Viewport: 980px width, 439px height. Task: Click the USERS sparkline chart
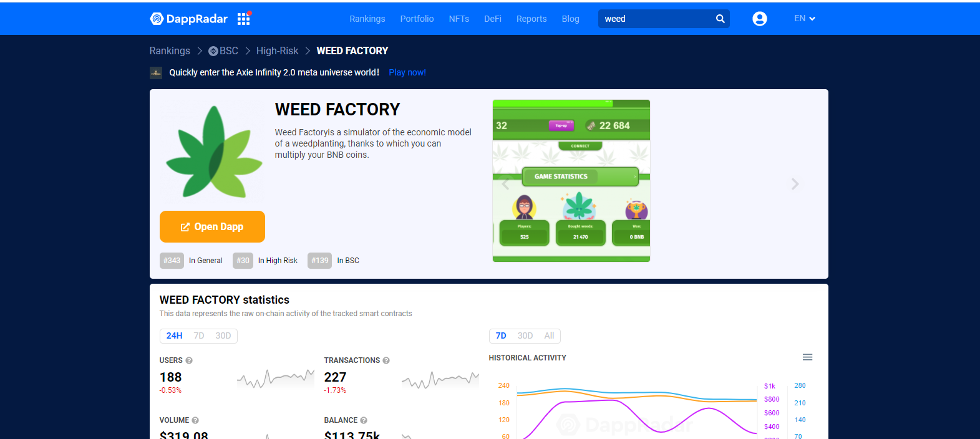click(x=276, y=378)
